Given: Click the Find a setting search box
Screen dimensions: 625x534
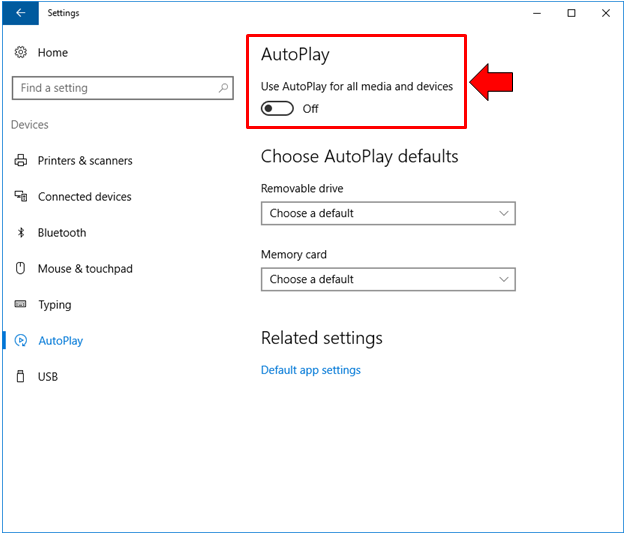Looking at the screenshot, I should 115,88.
